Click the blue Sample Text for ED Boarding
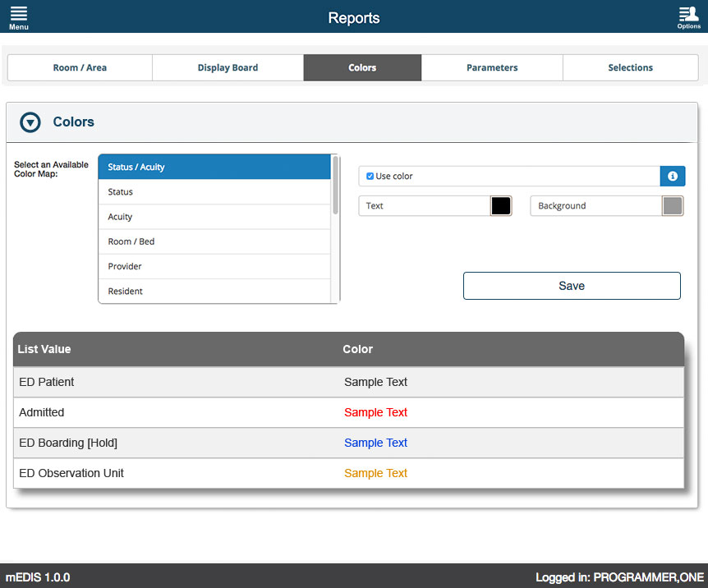Image resolution: width=708 pixels, height=588 pixels. point(375,443)
